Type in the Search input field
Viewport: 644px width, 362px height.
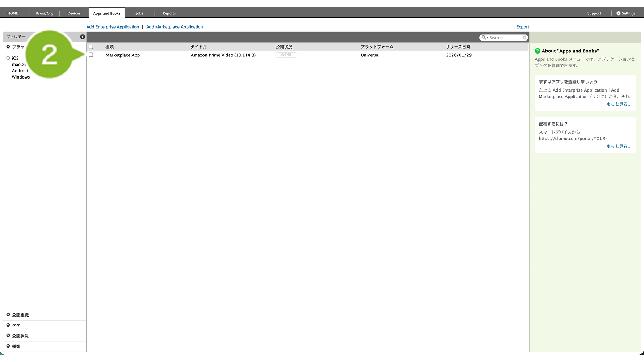click(505, 38)
